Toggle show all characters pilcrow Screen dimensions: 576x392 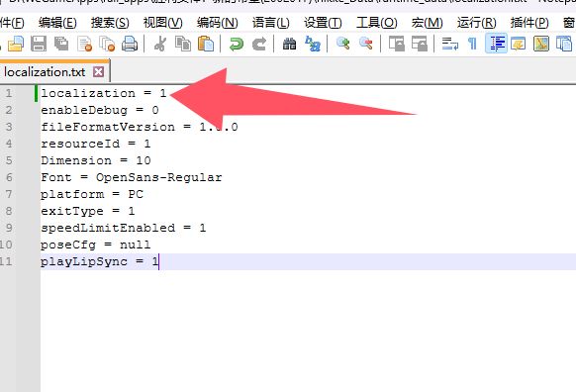473,44
